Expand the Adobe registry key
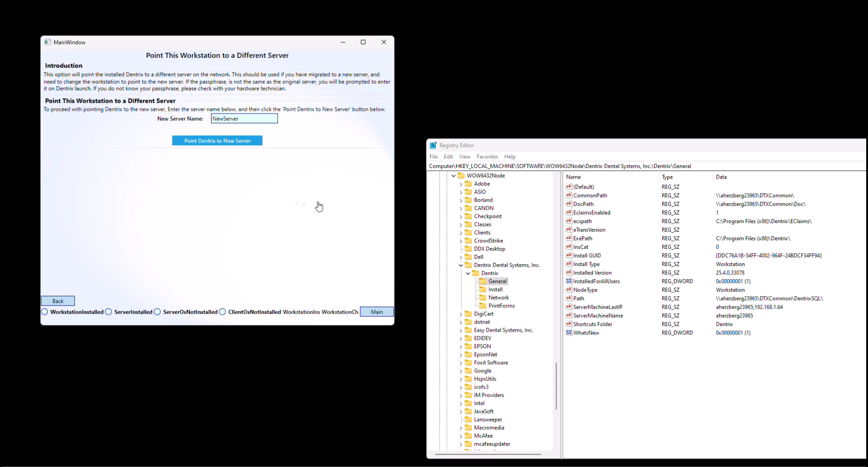Screen dimensions: 868x467 coord(461,184)
